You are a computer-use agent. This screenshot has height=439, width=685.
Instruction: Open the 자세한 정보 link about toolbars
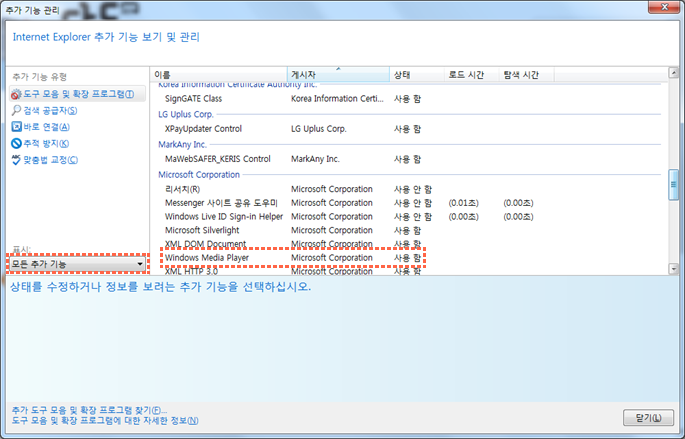point(105,421)
